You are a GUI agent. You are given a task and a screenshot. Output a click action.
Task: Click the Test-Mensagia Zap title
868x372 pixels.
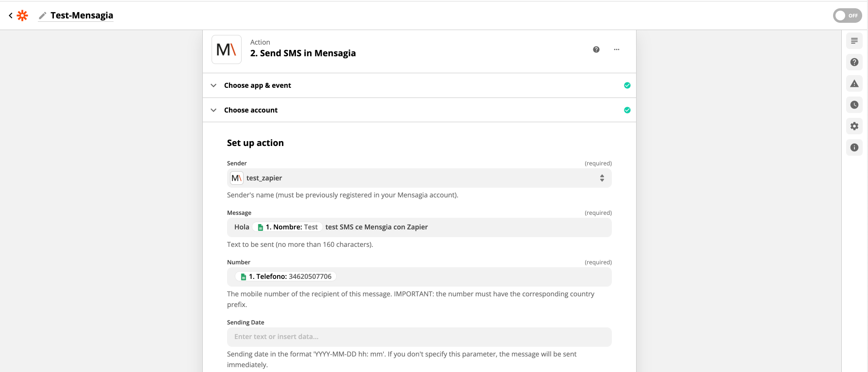pyautogui.click(x=82, y=16)
